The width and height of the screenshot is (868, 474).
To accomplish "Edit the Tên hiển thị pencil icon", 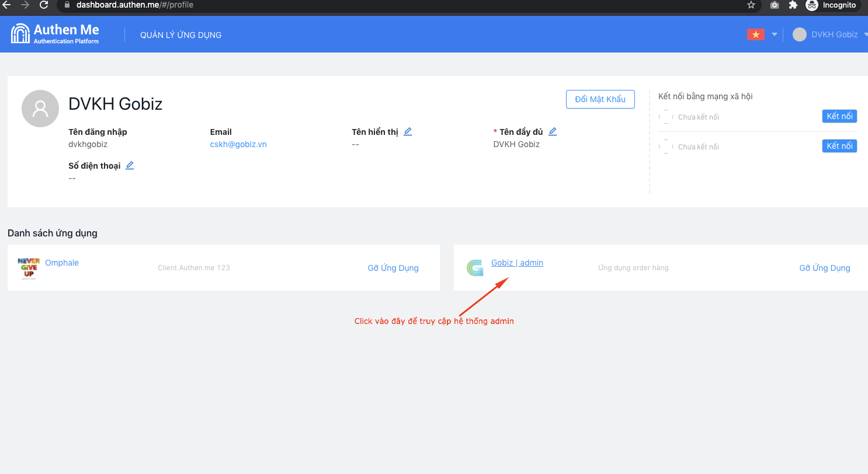I will (x=408, y=132).
